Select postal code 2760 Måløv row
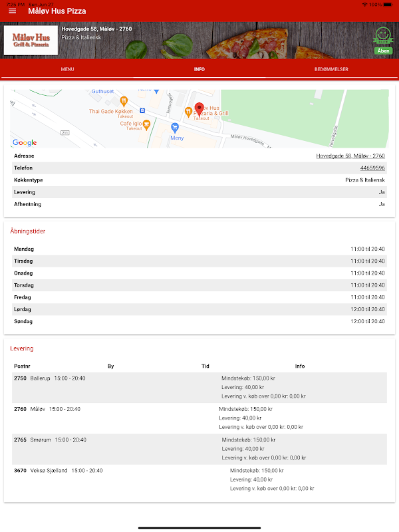The image size is (399, 532). [199, 418]
